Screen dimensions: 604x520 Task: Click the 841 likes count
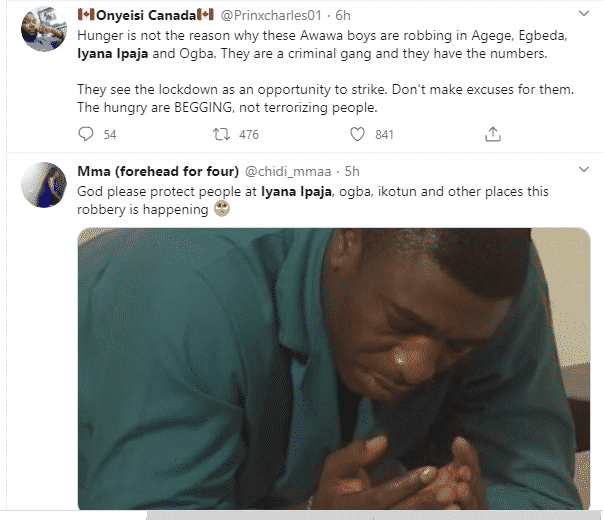[x=383, y=134]
